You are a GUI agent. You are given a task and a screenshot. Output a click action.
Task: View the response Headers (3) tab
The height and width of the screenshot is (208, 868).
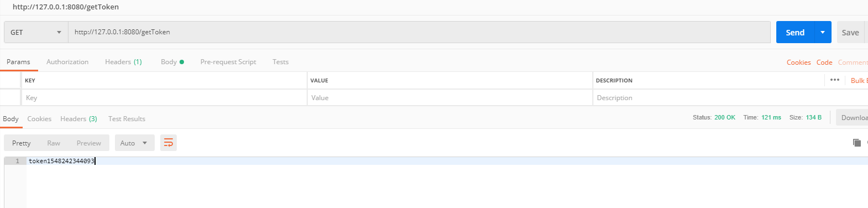78,119
